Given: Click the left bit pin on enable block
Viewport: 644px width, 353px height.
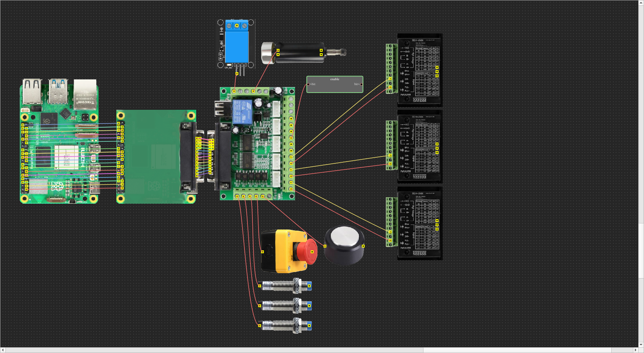Looking at the screenshot, I should pyautogui.click(x=308, y=84).
